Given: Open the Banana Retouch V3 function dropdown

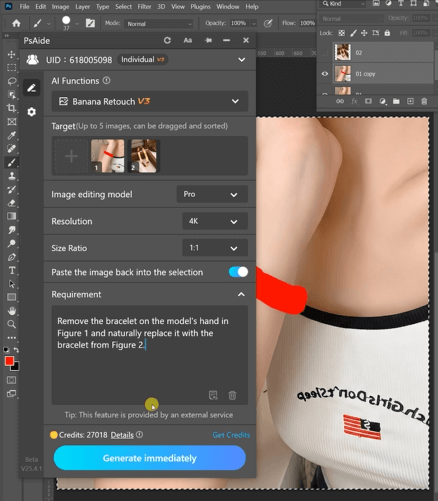Looking at the screenshot, I should pyautogui.click(x=150, y=101).
